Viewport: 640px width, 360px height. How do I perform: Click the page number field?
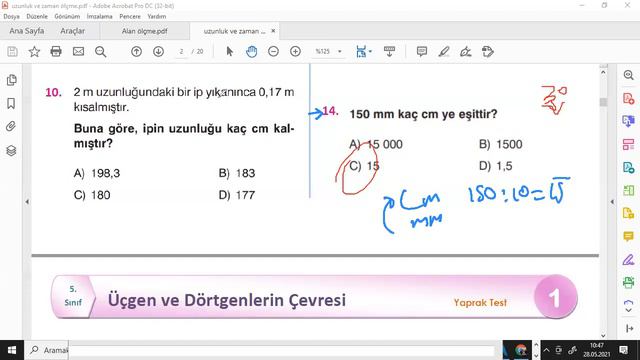[x=181, y=51]
